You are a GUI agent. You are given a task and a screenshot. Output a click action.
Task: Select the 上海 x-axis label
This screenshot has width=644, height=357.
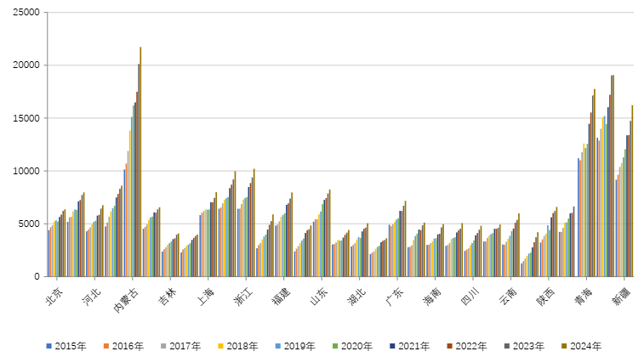(x=205, y=294)
